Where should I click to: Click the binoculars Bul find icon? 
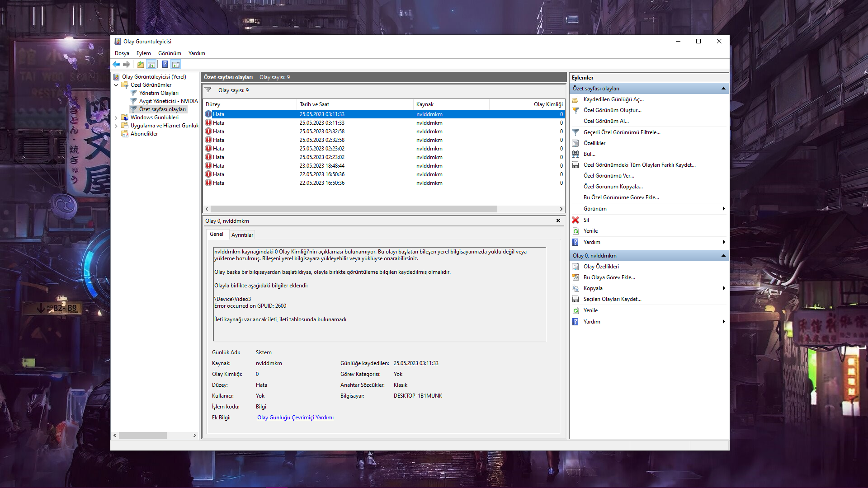click(x=576, y=154)
